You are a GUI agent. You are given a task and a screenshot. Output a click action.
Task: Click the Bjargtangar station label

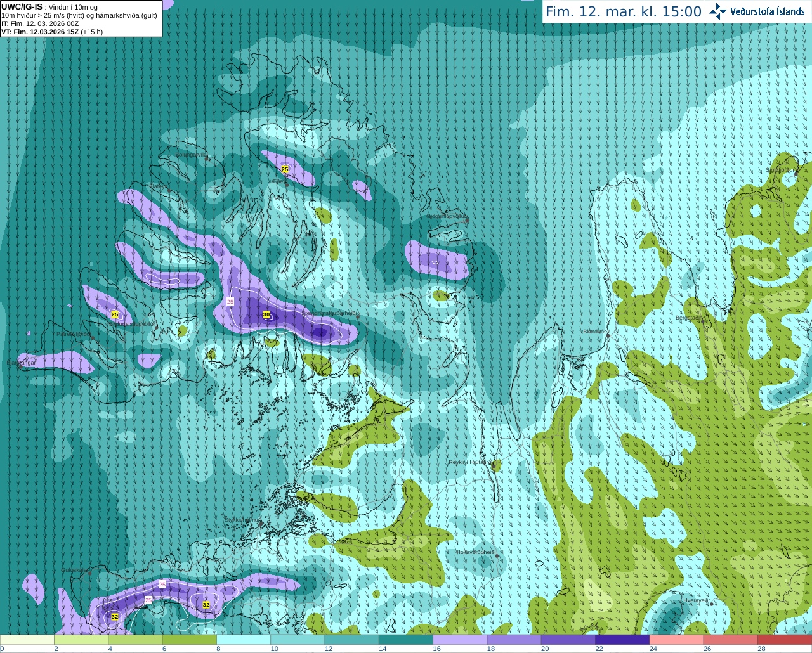[x=21, y=363]
